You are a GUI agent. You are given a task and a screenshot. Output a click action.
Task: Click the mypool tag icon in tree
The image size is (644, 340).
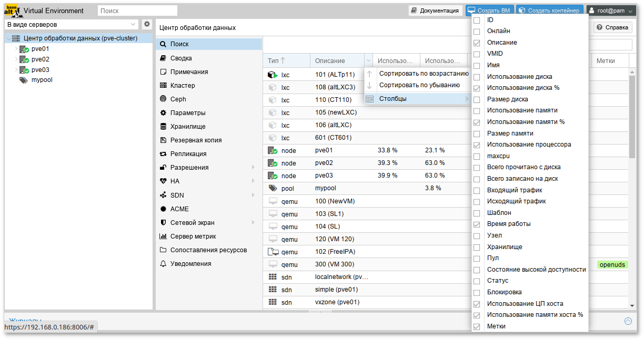[24, 80]
